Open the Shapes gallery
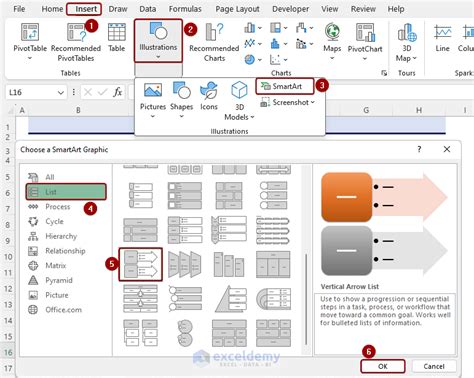The height and width of the screenshot is (378, 474). point(181,100)
